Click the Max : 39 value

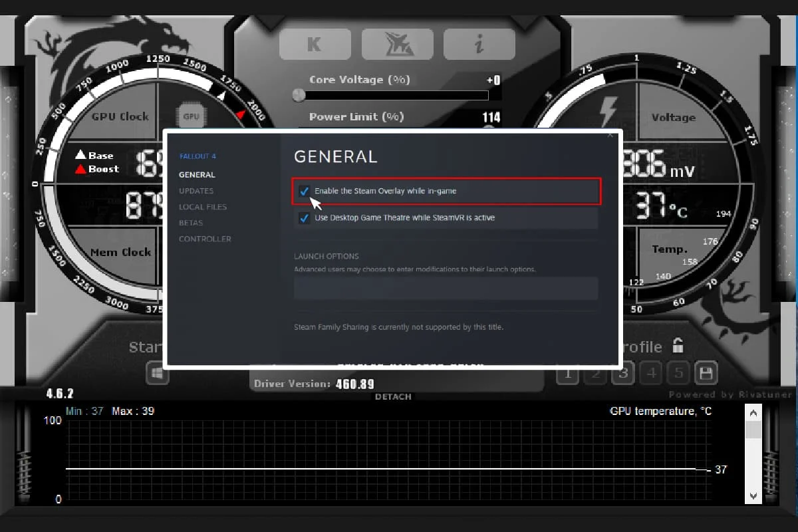tap(133, 411)
